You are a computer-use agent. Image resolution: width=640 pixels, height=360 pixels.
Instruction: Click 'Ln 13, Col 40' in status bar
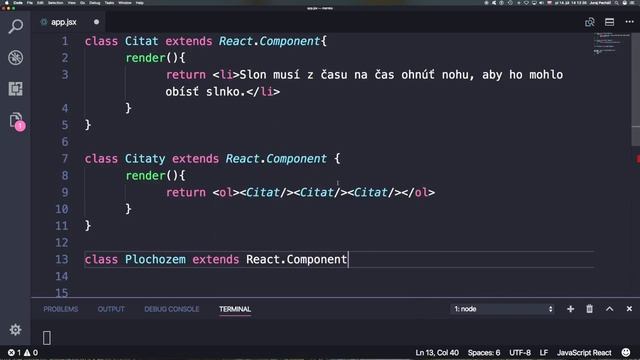[437, 353]
